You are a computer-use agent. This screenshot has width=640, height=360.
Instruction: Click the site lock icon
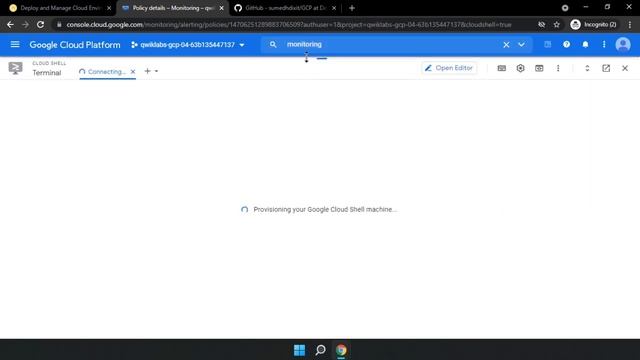59,24
